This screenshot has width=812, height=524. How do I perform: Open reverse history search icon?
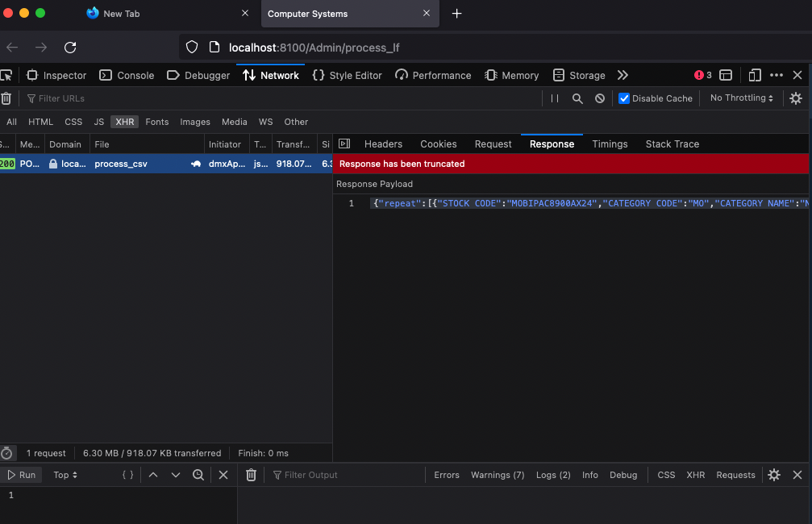pyautogui.click(x=198, y=475)
